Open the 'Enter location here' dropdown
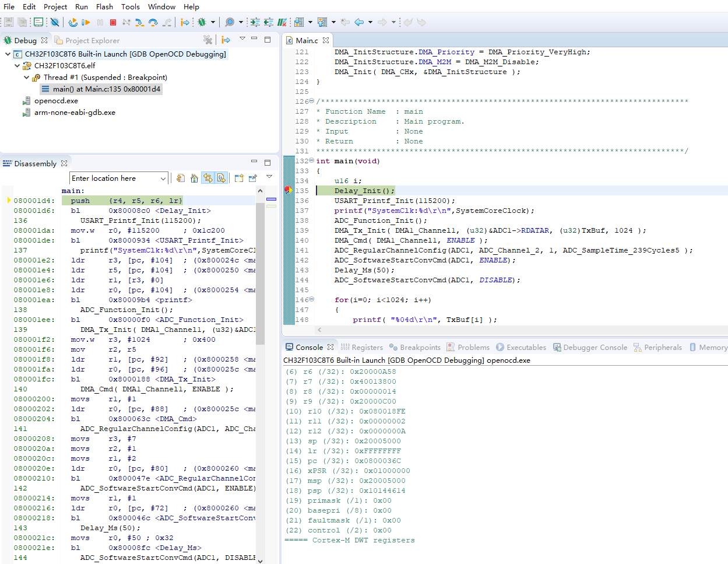The image size is (728, 564). tap(163, 178)
